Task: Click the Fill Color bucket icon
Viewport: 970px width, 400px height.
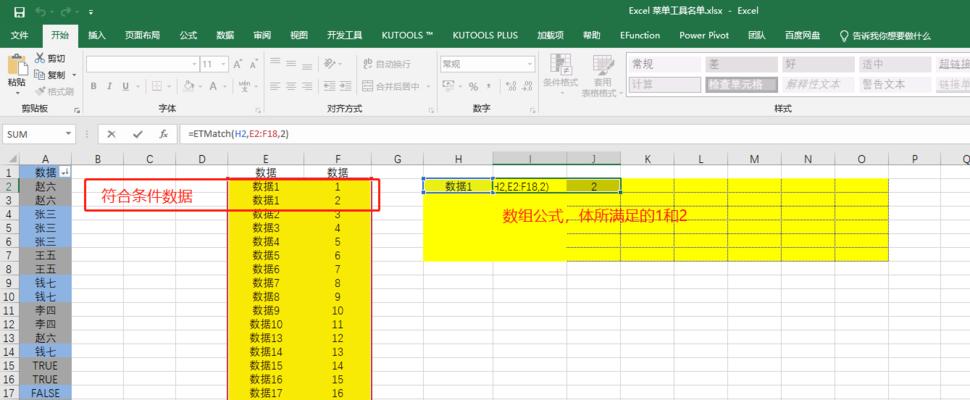Action: coord(189,86)
